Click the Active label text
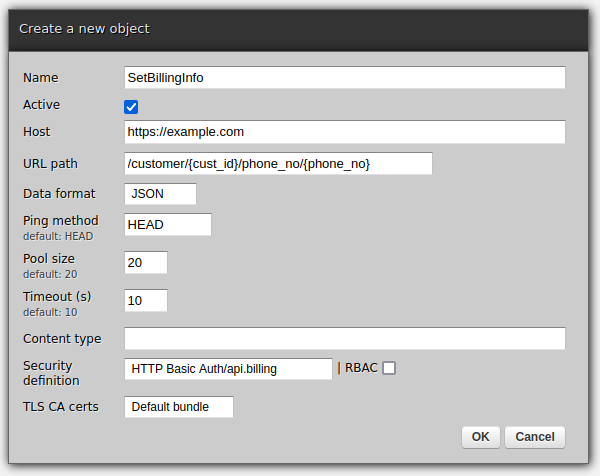600x476 pixels. [x=41, y=104]
